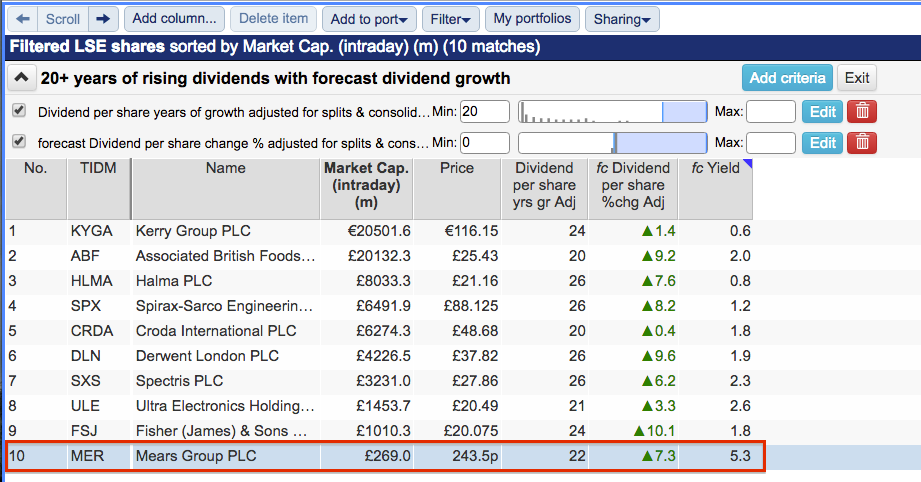Click the 5.3 fc Yield cell
Viewport: 921px width, 482px height.
[715, 456]
